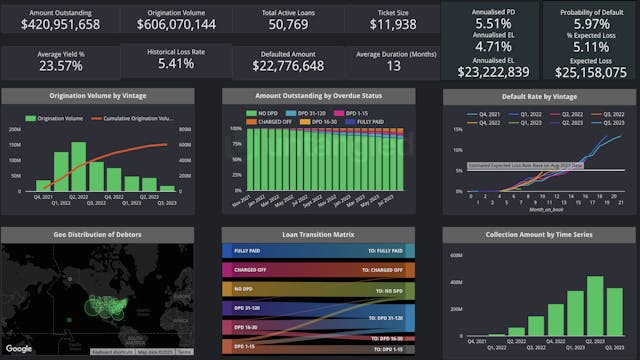640x360 pixels.
Task: Select the Probability of Default value 5.97%
Action: pyautogui.click(x=591, y=24)
